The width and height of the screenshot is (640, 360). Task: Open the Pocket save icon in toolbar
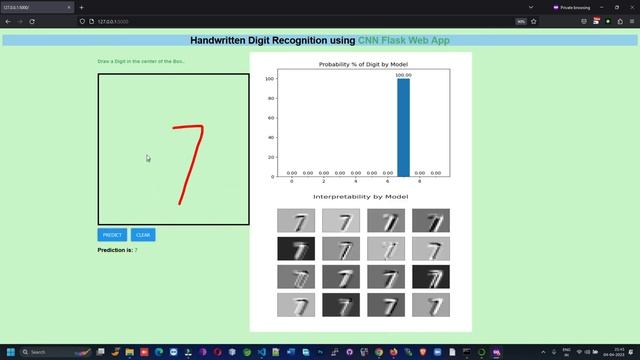pyautogui.click(x=584, y=21)
